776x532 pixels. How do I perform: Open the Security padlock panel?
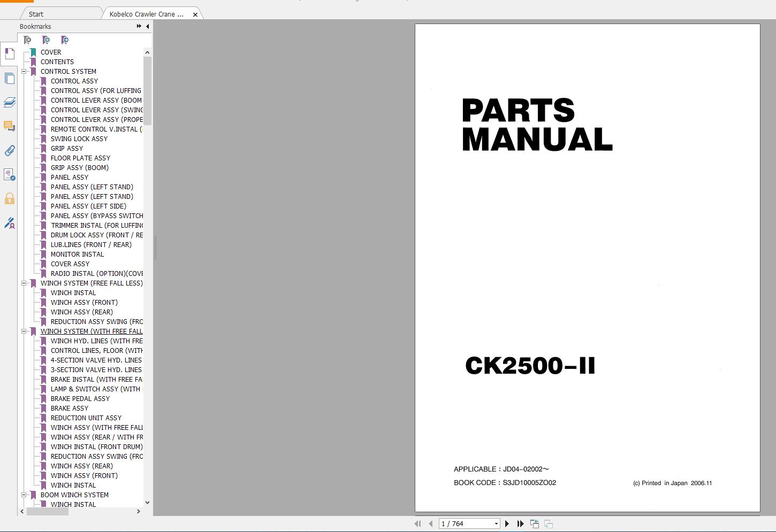pyautogui.click(x=10, y=199)
